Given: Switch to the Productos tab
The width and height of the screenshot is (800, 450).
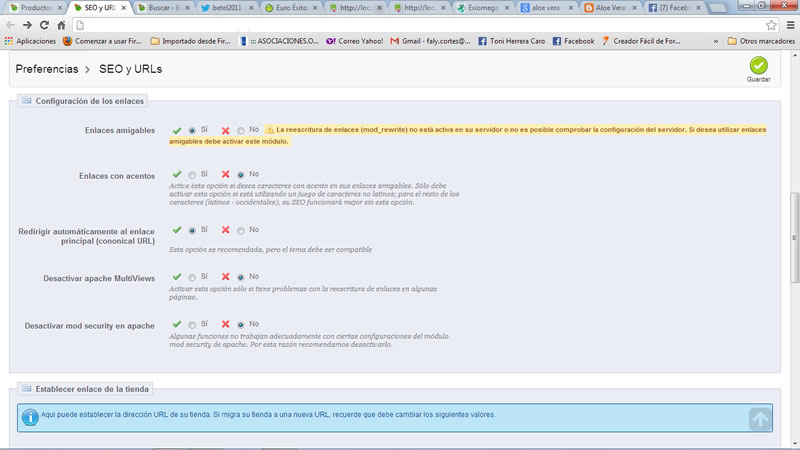Looking at the screenshot, I should coord(35,8).
